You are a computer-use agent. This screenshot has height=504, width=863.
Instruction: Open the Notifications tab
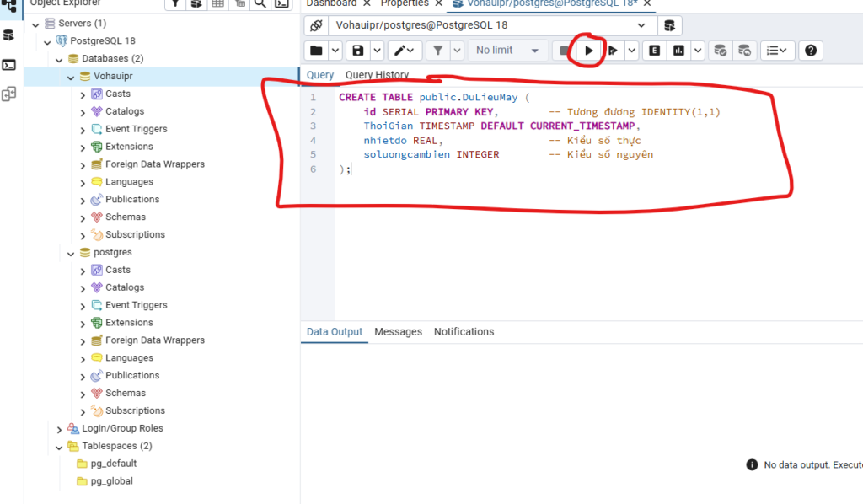pyautogui.click(x=464, y=332)
